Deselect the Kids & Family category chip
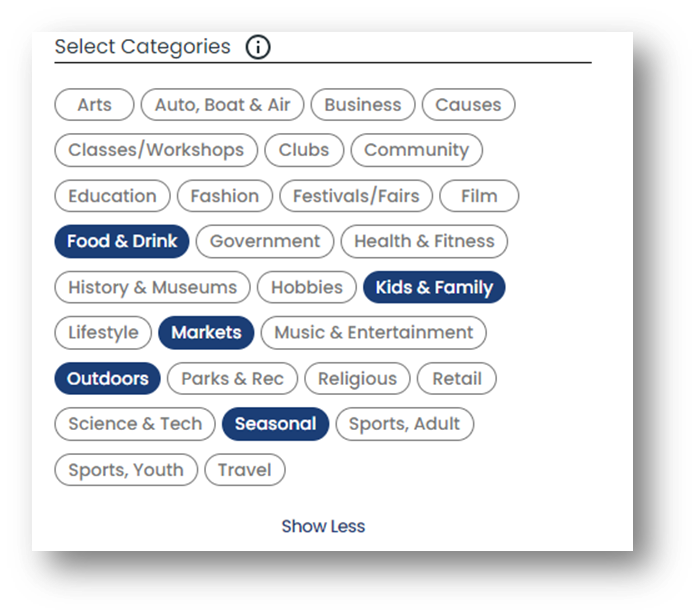Image resolution: width=698 pixels, height=616 pixels. (x=434, y=287)
